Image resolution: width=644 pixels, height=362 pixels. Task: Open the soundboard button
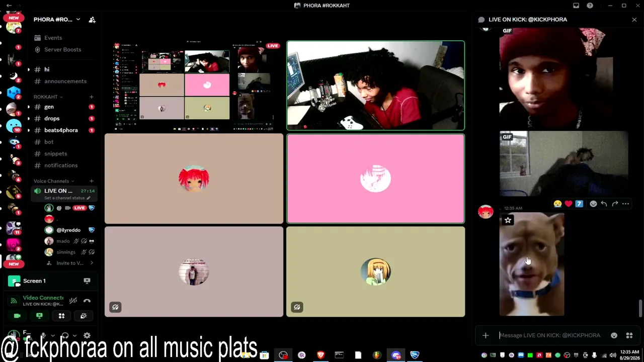coord(84,316)
